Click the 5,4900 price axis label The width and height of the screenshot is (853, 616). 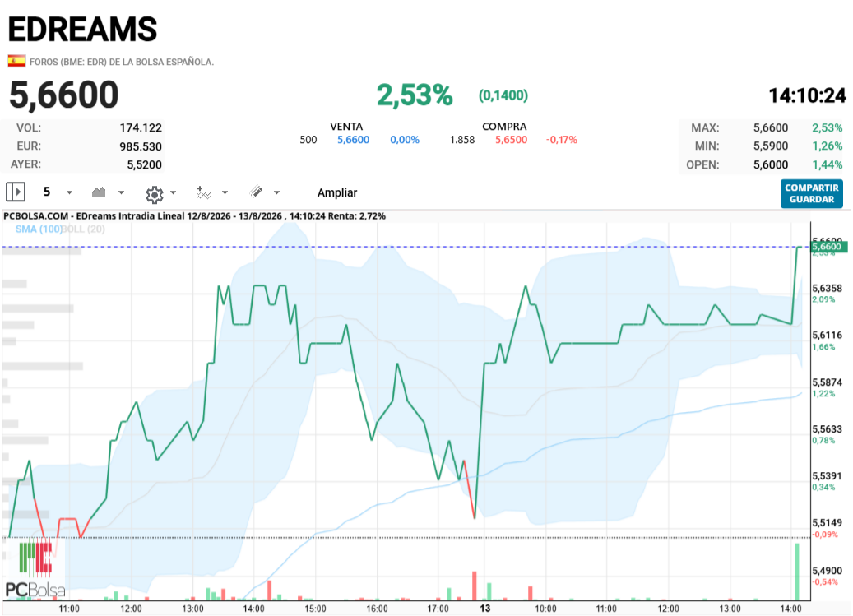pyautogui.click(x=827, y=570)
